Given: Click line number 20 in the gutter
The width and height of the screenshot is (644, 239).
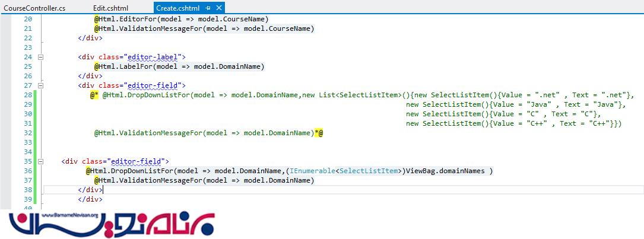Looking at the screenshot, I should [x=27, y=20].
